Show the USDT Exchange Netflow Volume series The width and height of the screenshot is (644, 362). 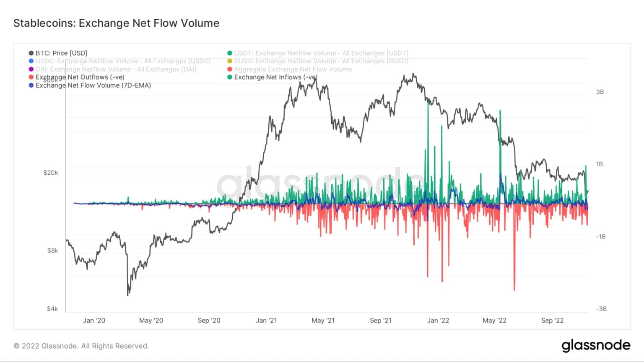318,53
